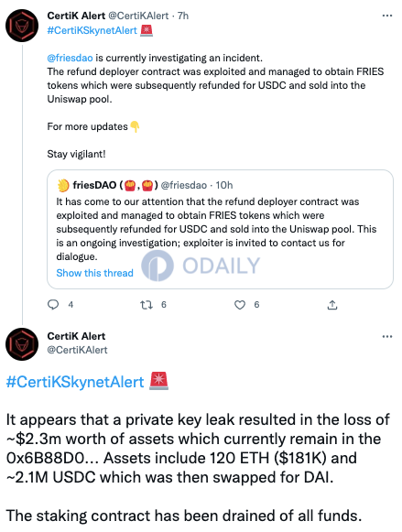Click the share upload icon
Image resolution: width=402 pixels, height=532 pixels.
(332, 305)
